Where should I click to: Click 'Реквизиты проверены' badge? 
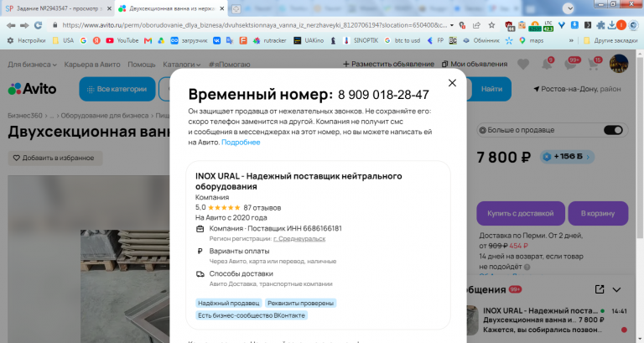tap(301, 303)
